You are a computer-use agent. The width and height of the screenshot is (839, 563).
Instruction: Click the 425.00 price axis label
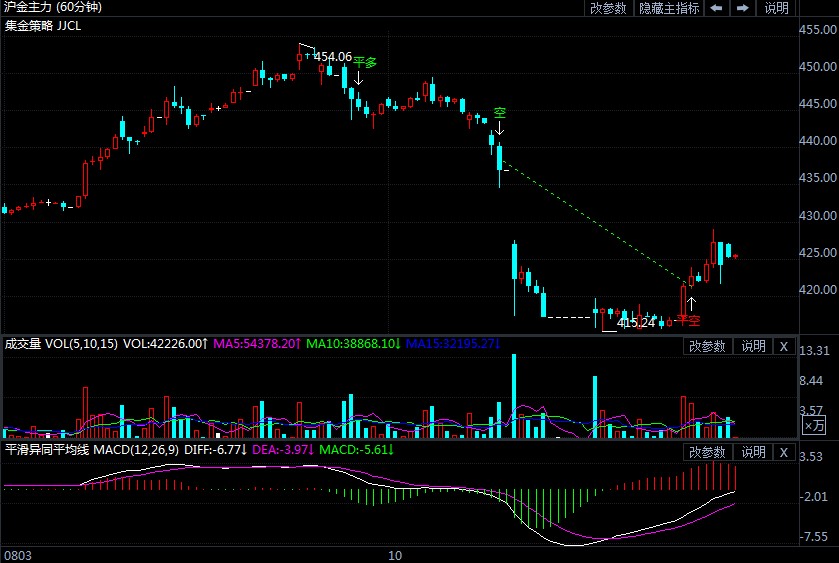tap(818, 253)
